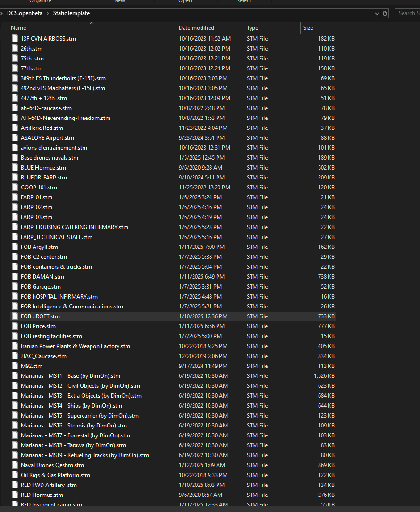
Task: Click the icon of RED FWD Artillery .stm
Action: pos(15,485)
